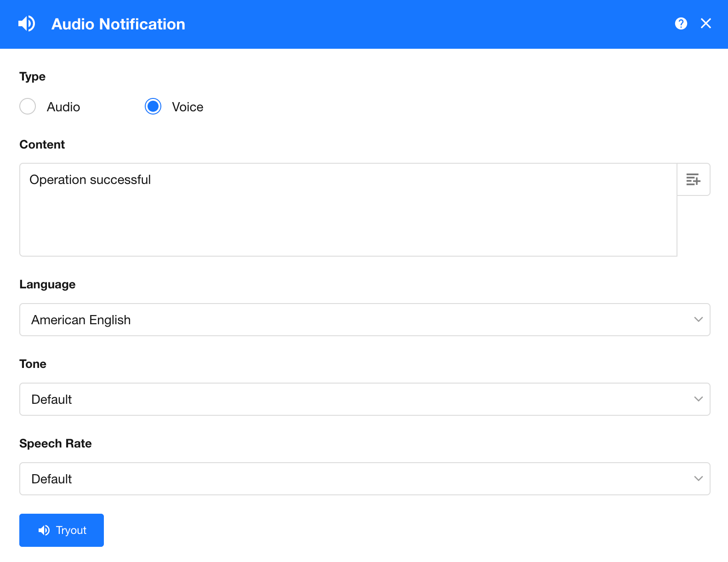
Task: Click the Audio Notification title
Action: tap(118, 24)
